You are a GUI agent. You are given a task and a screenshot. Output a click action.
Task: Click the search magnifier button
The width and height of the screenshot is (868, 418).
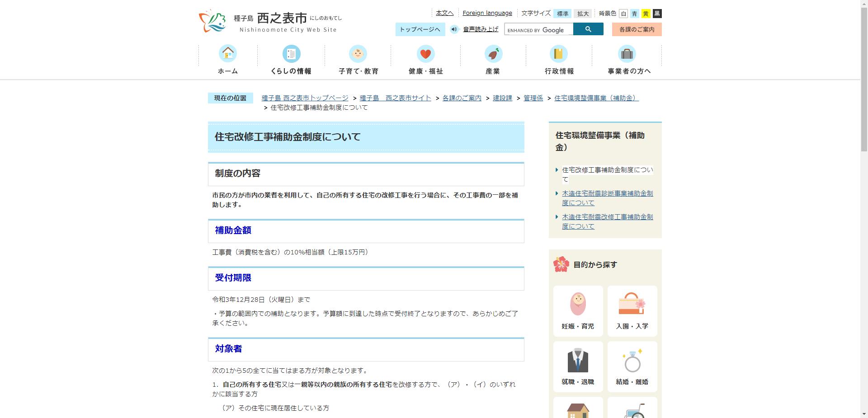[x=588, y=29]
